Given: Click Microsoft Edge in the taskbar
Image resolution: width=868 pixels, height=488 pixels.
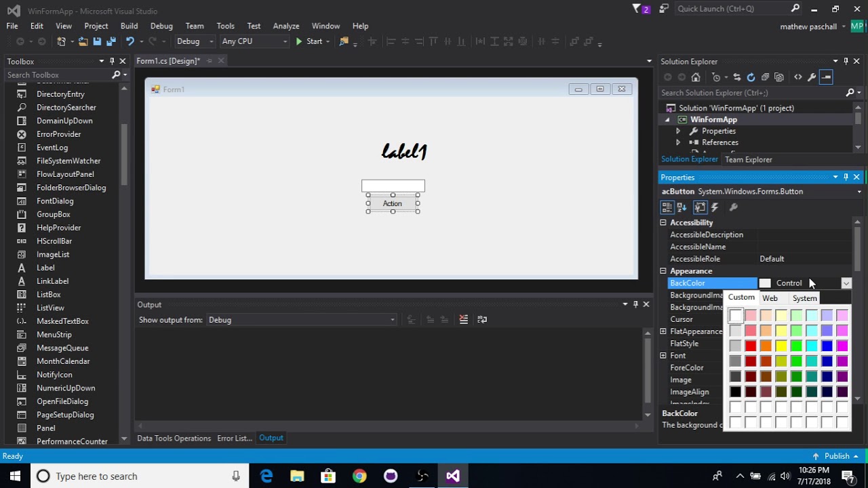Looking at the screenshot, I should 266,476.
